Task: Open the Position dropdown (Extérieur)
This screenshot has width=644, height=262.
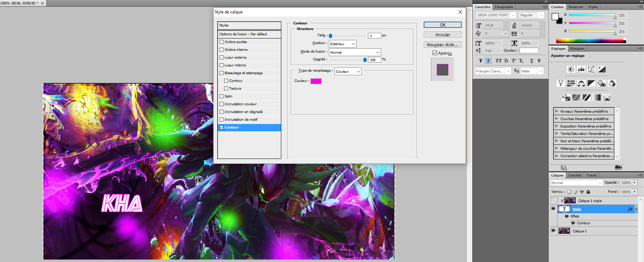Action: [x=343, y=44]
